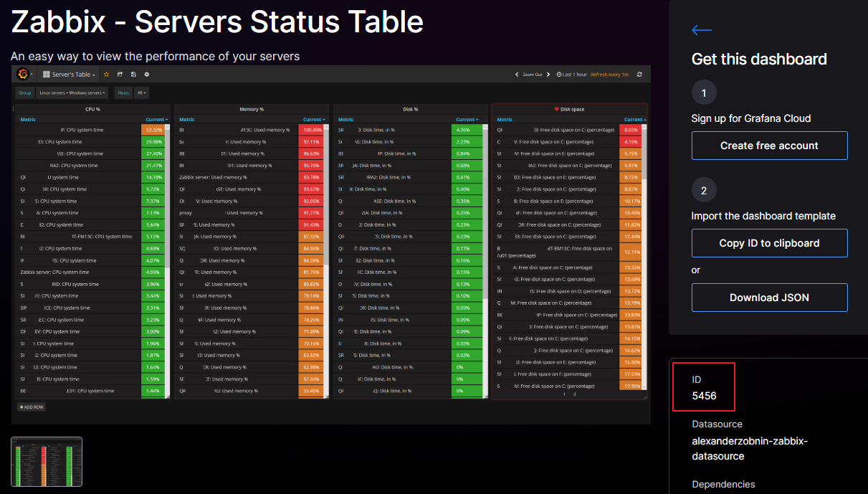
Task: Open Linux servers + Windows servers dropdown
Action: [72, 92]
